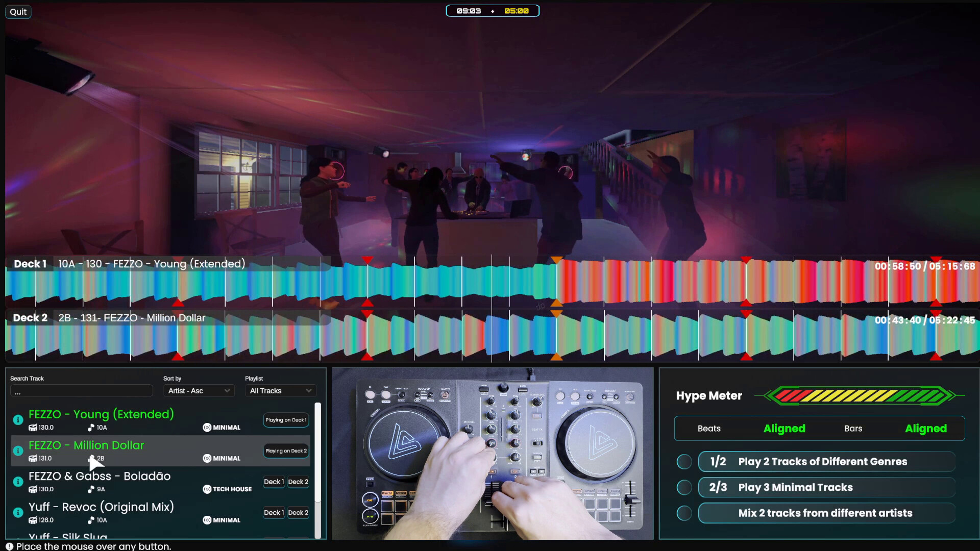Toggle the marker for Mix 2 tracks from different artists
The width and height of the screenshot is (980, 551).
coord(684,513)
